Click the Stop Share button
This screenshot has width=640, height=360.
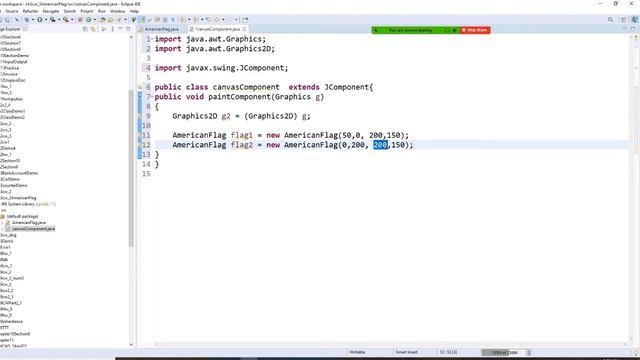point(475,30)
